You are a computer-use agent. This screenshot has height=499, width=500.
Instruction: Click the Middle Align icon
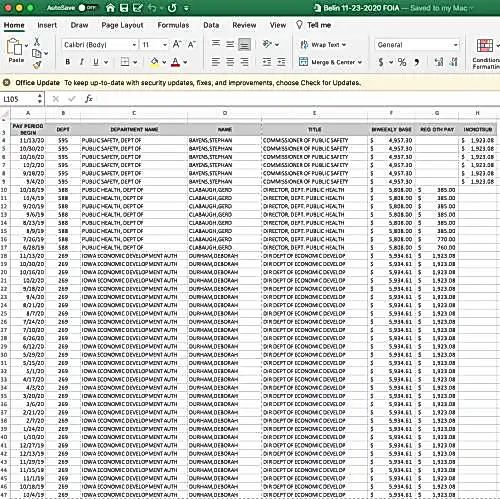(x=230, y=44)
